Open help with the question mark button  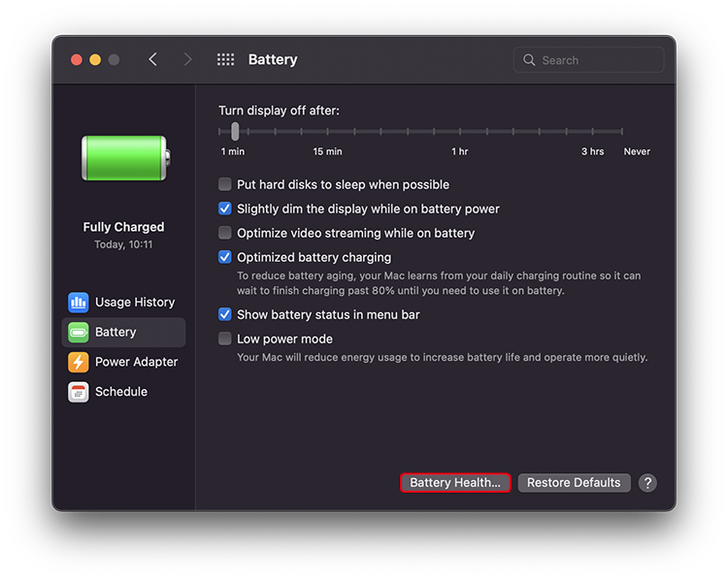pos(647,483)
